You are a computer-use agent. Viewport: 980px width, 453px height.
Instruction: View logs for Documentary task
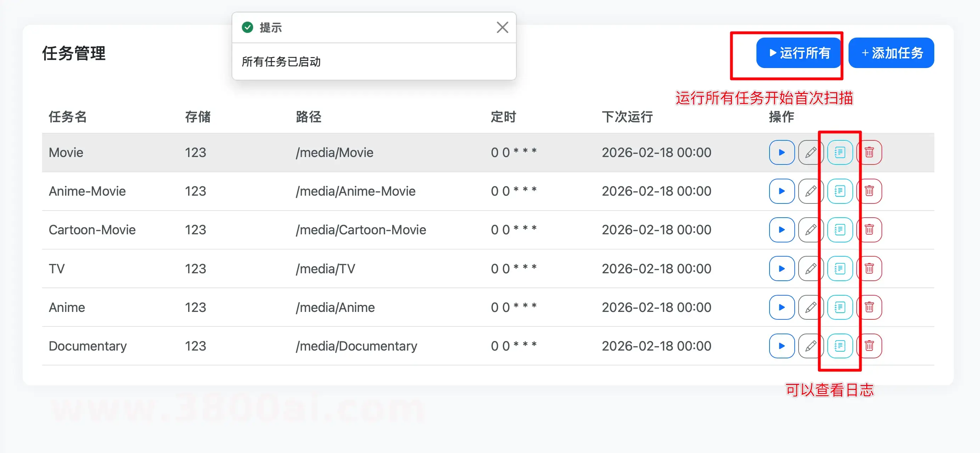point(840,346)
